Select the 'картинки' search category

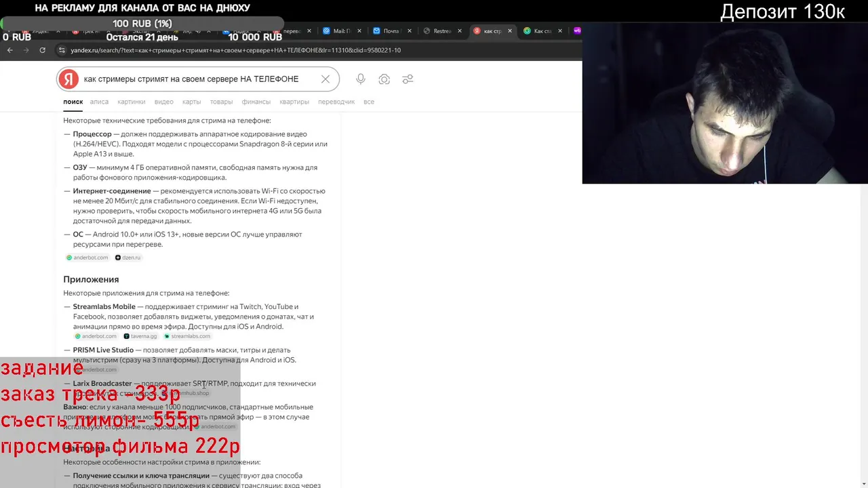click(x=131, y=102)
